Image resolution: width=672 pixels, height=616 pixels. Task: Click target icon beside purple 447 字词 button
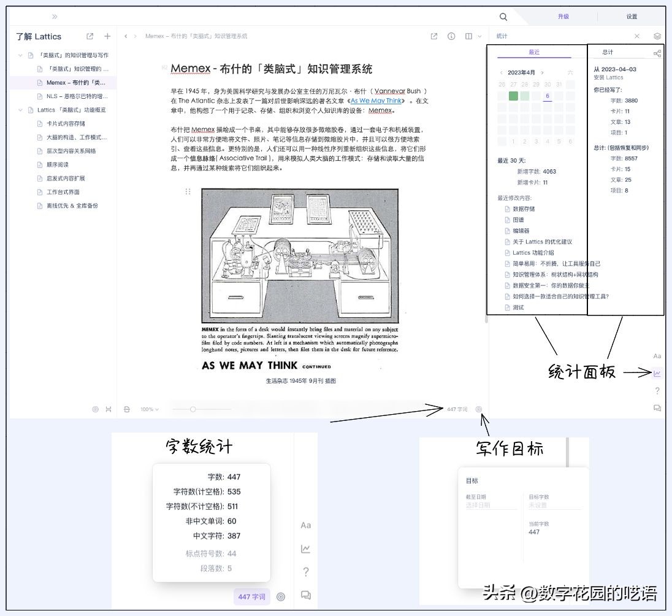coord(281,597)
